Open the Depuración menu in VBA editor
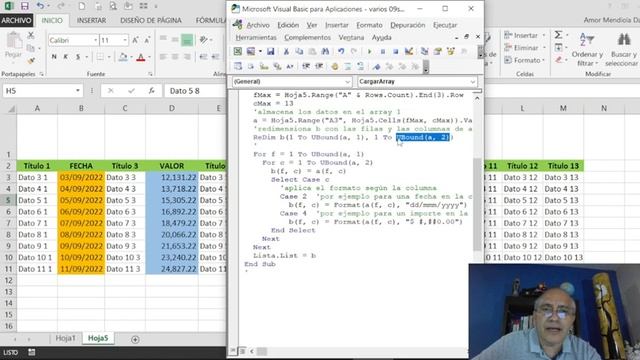 click(407, 25)
